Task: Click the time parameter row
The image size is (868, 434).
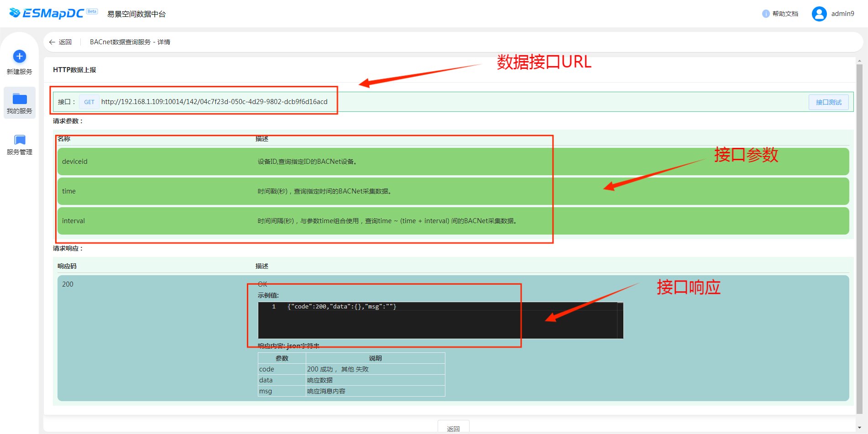Action: [x=453, y=191]
